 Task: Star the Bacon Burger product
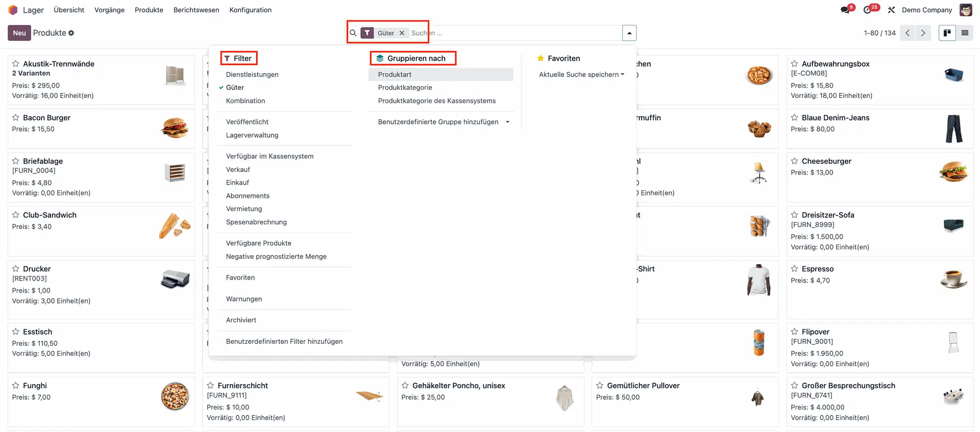(x=16, y=117)
